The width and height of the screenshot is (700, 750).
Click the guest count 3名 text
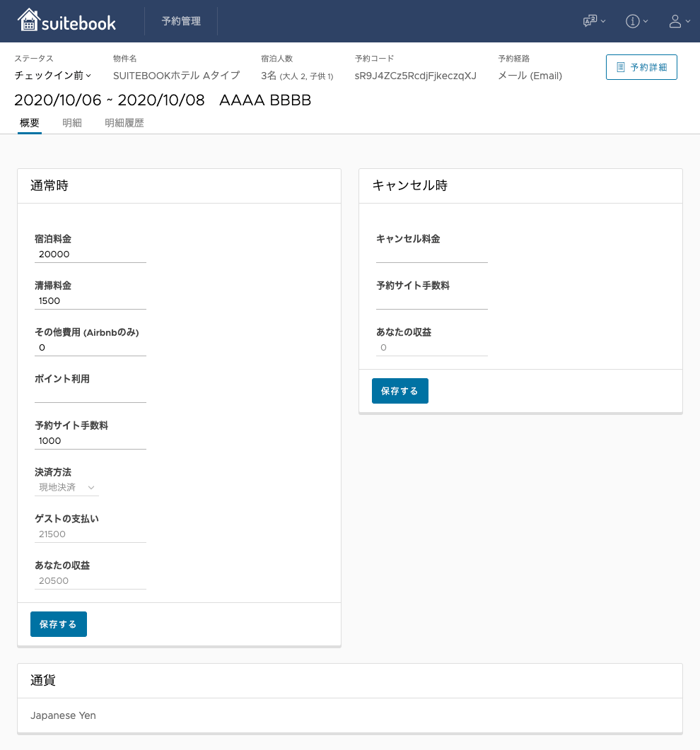coord(297,76)
